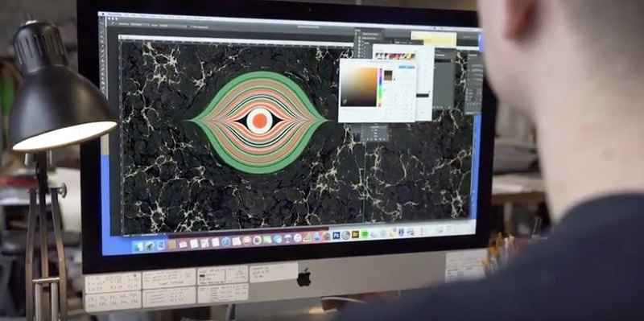Open the green Spotify Dock icon

[365, 234]
